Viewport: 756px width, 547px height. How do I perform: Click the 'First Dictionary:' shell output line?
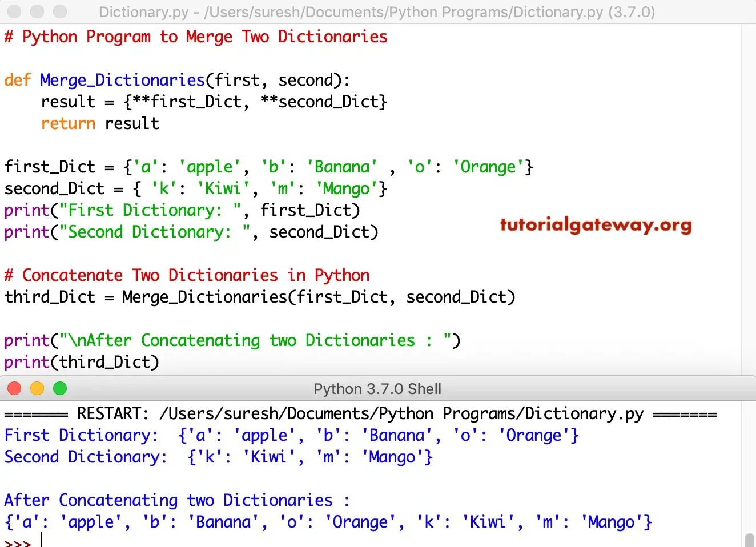point(292,436)
